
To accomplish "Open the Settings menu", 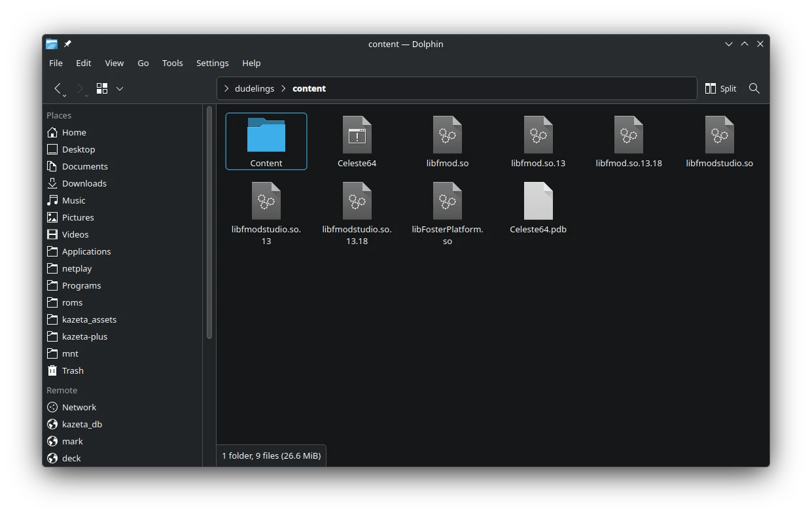I will [212, 63].
